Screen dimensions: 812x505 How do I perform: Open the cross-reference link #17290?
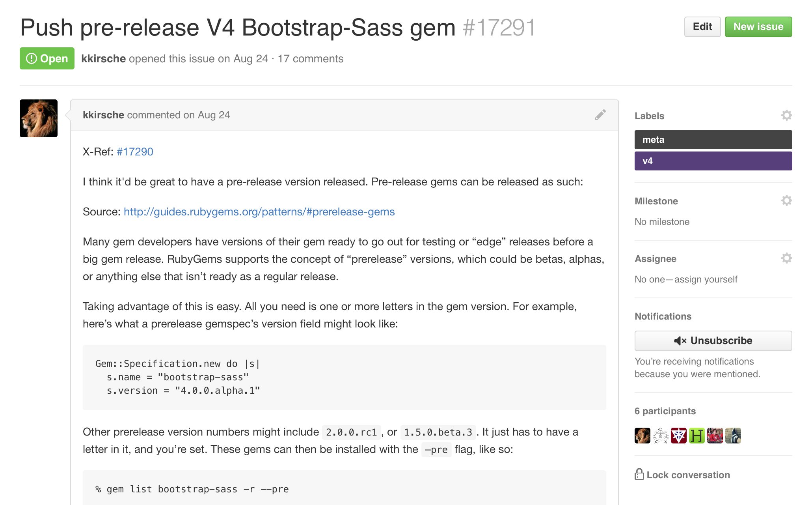click(x=135, y=152)
